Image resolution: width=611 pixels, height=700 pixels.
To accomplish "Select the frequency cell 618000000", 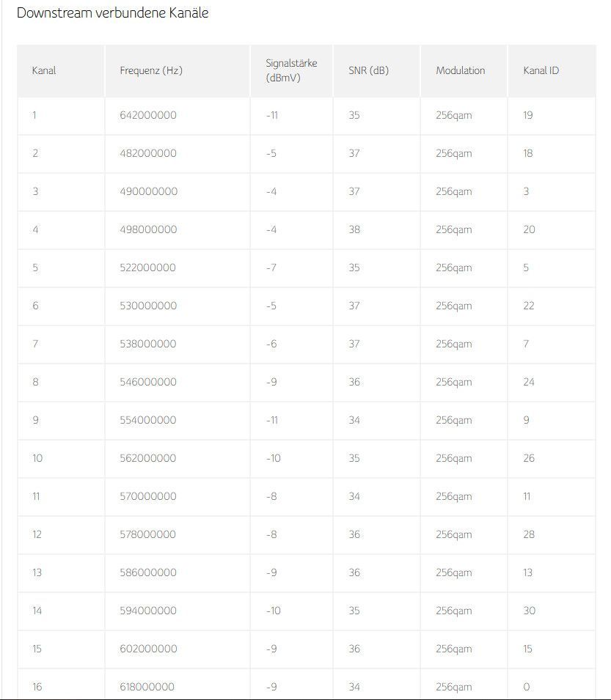I will pos(147,687).
